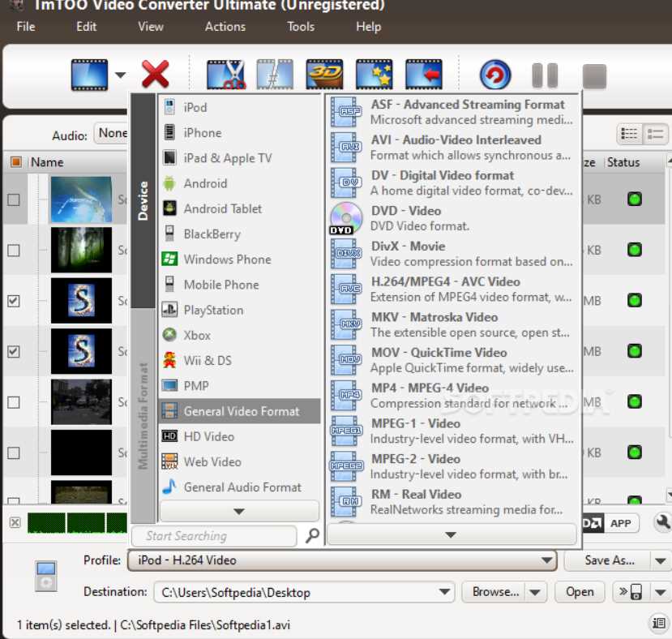This screenshot has width=672, height=639.
Task: Click the Split video toolbar icon
Action: pos(275,75)
